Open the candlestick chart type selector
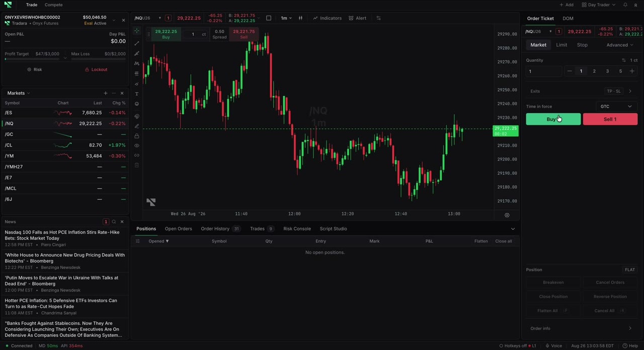644x350 pixels. click(x=300, y=18)
